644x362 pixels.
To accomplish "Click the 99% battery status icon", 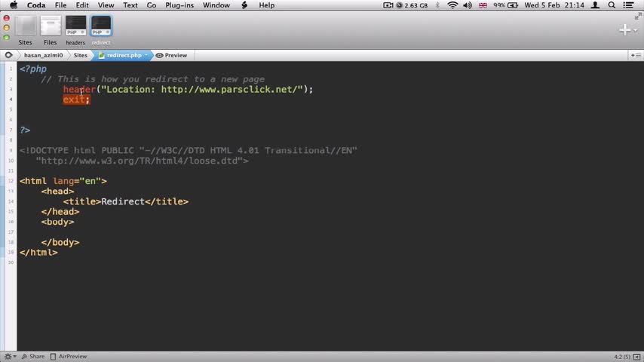I will [x=505, y=5].
